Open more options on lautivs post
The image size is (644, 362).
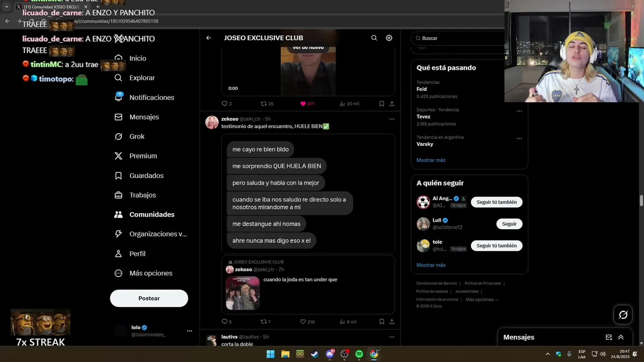(392, 337)
